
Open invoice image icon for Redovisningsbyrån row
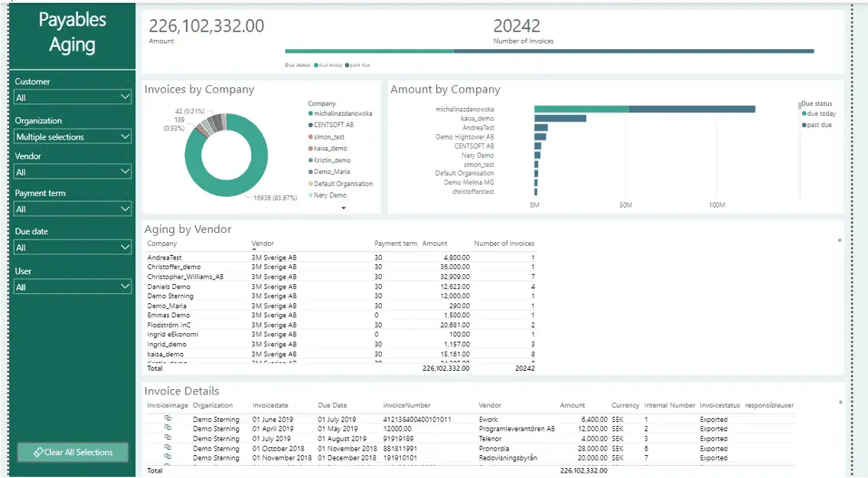pos(168,457)
